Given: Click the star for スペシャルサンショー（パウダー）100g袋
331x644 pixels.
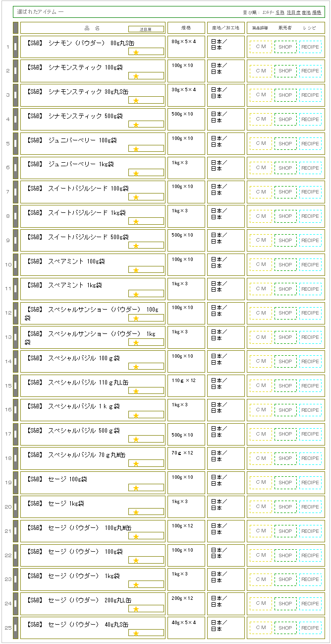Looking at the screenshot, I should 136,319.
